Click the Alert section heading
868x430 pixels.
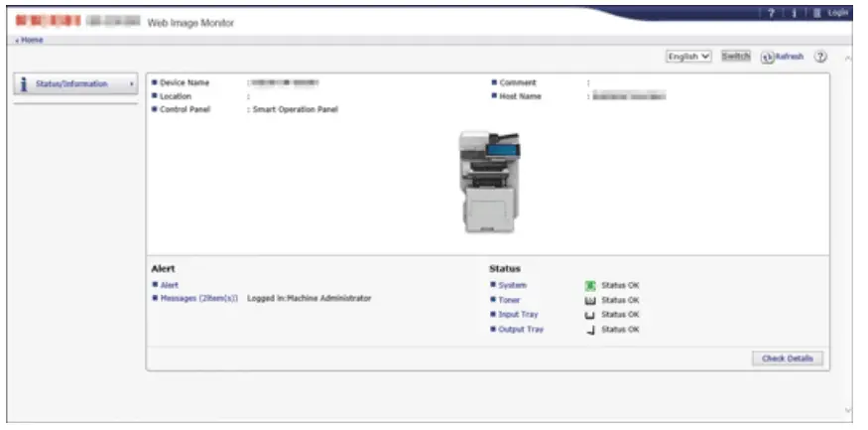pyautogui.click(x=164, y=269)
